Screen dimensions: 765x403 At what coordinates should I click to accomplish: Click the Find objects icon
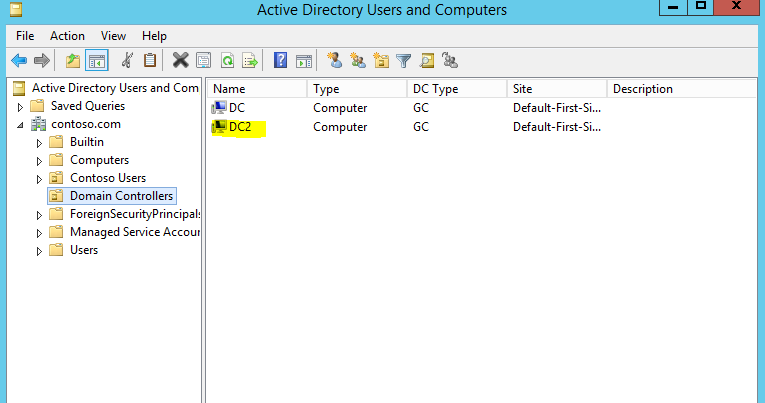pyautogui.click(x=427, y=60)
